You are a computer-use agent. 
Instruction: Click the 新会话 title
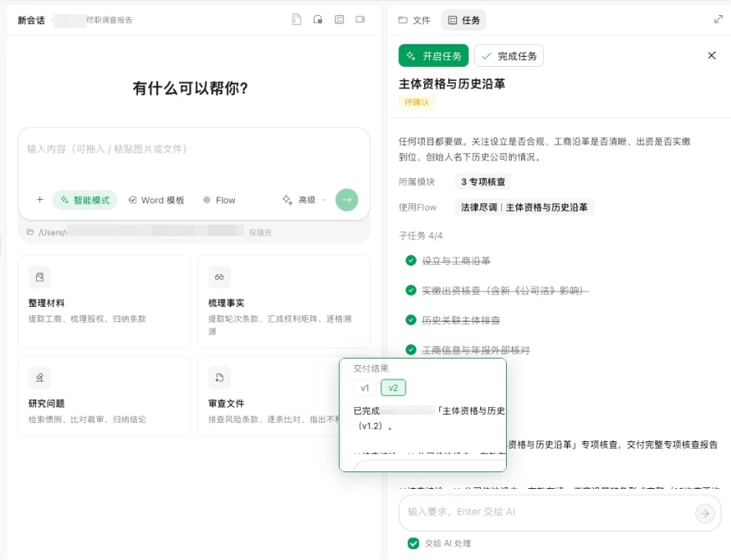click(31, 20)
